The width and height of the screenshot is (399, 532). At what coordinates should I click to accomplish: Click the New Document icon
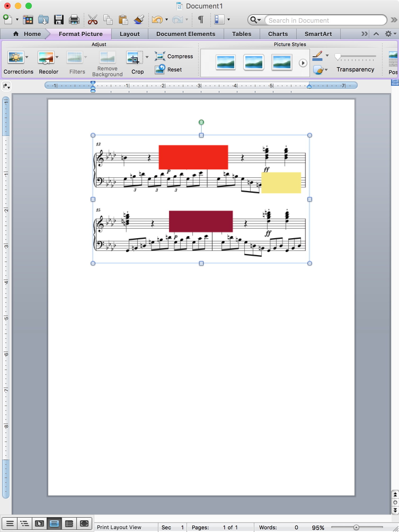(x=7, y=20)
